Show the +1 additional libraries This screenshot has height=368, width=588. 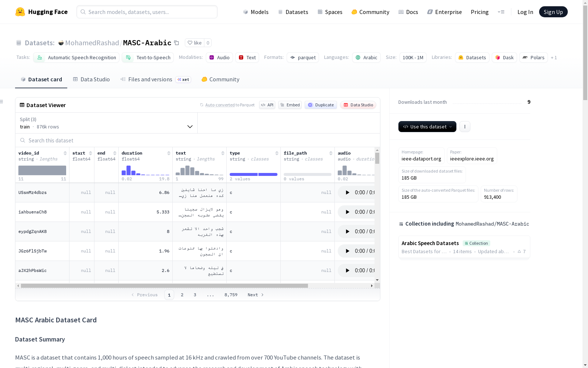554,57
